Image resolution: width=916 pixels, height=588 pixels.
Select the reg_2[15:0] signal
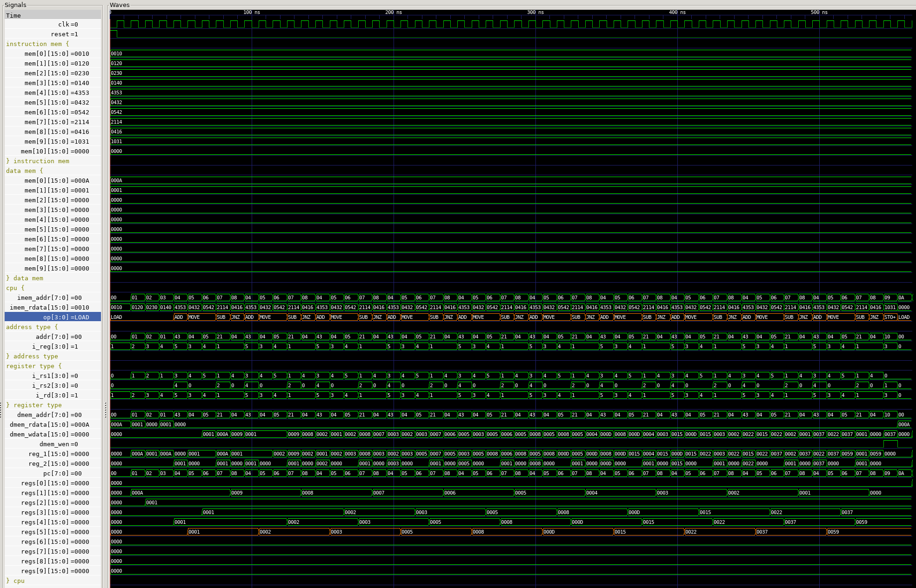click(x=53, y=463)
